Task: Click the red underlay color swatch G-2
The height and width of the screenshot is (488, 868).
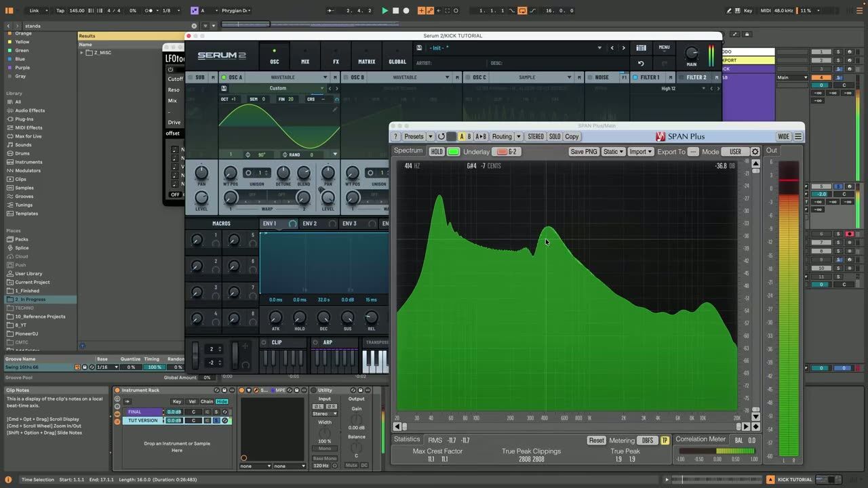Action: [x=508, y=152]
